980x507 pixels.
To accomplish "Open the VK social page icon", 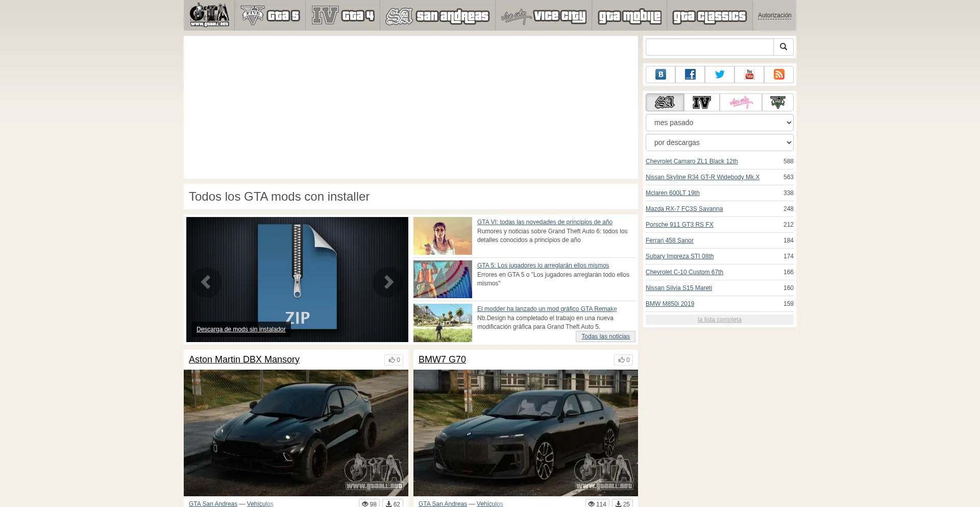I will [660, 75].
